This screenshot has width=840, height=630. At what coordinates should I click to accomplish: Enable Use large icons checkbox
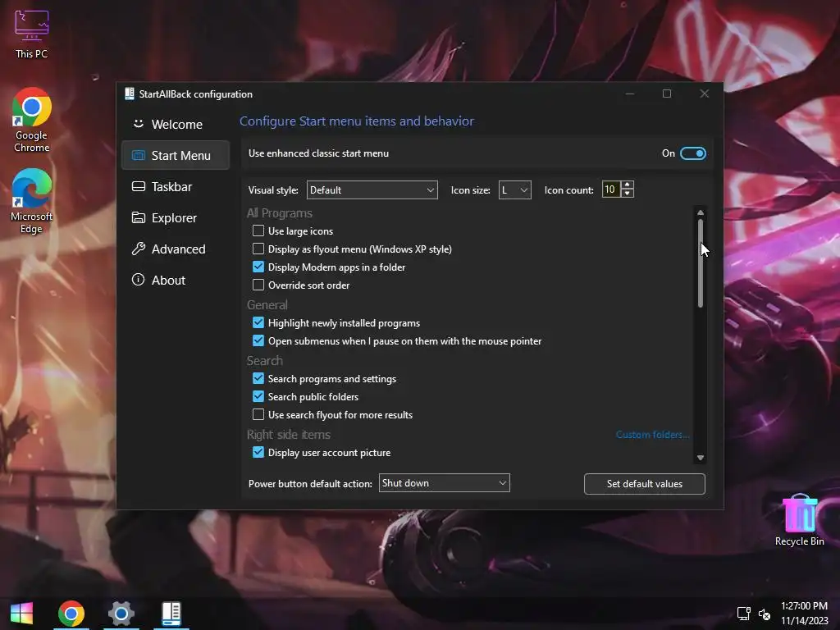point(258,231)
